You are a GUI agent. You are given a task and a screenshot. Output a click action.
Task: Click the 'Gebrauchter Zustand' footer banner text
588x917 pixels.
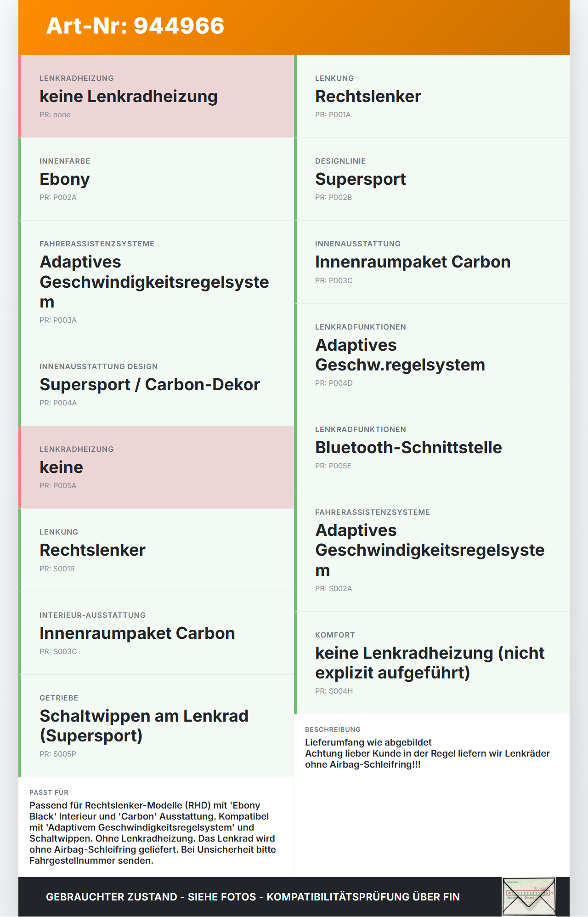click(253, 897)
